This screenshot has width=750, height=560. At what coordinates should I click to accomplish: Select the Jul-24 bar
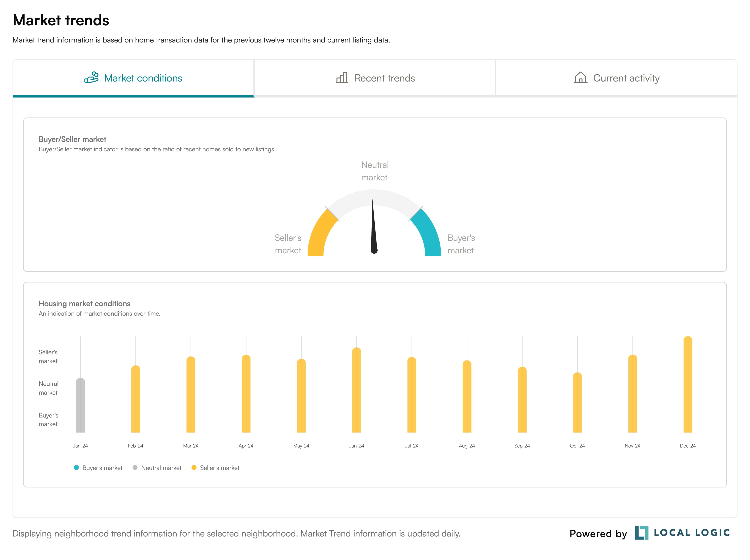click(412, 394)
